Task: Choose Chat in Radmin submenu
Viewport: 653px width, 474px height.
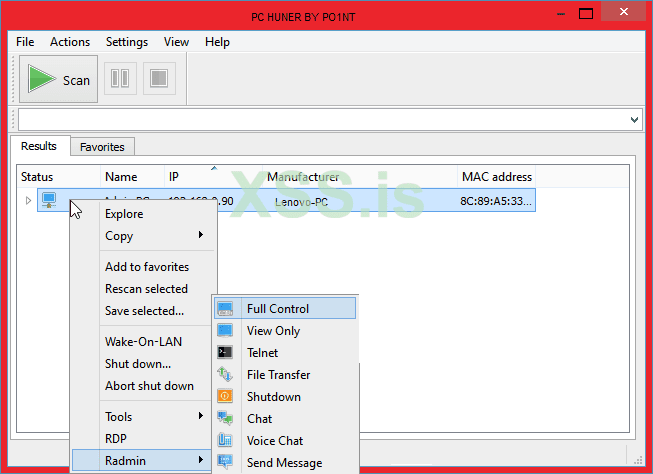Action: pyautogui.click(x=285, y=419)
